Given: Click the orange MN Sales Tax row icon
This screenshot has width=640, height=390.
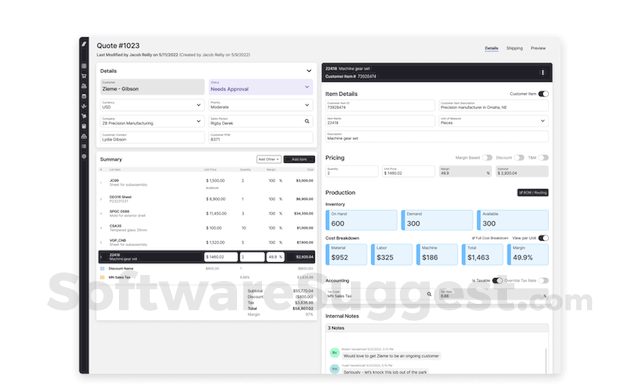Looking at the screenshot, I should click(102, 277).
